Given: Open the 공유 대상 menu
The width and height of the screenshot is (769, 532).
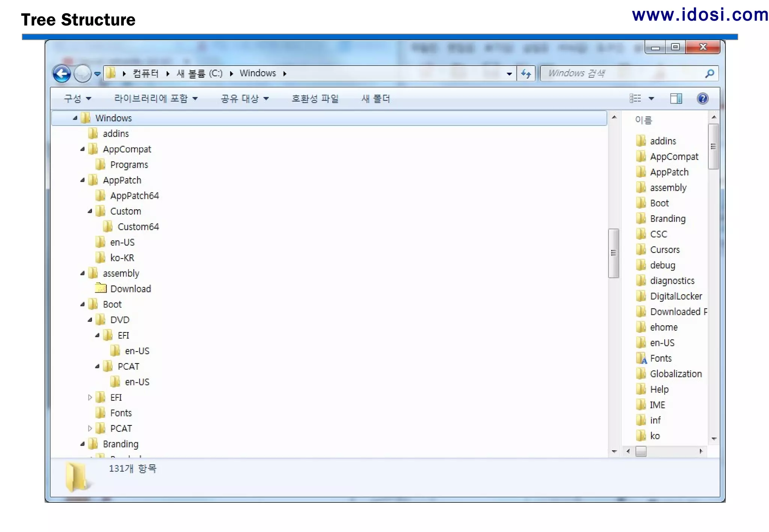Looking at the screenshot, I should [245, 99].
